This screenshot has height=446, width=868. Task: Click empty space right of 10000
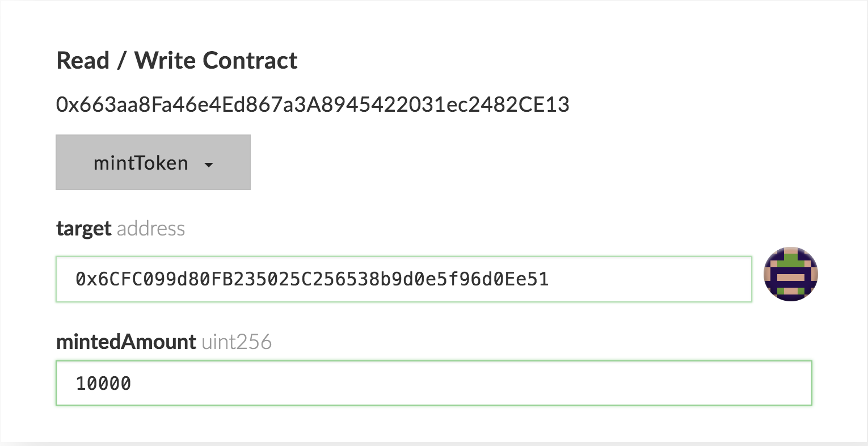click(454, 384)
